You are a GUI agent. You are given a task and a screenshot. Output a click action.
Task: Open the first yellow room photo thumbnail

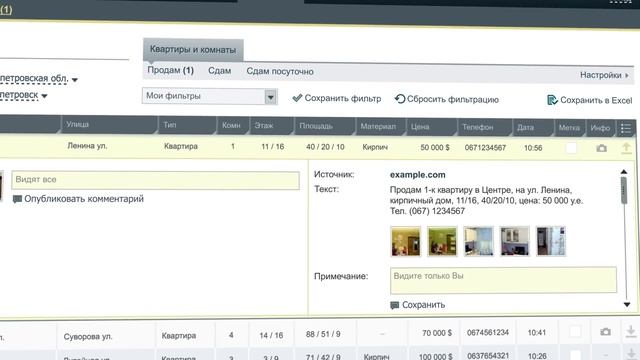click(x=405, y=241)
